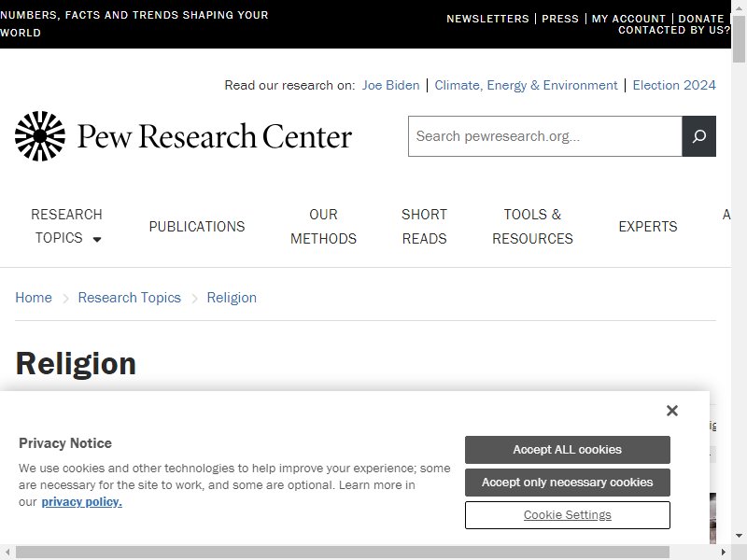This screenshot has height=560, width=747.
Task: Open Newsletters in top bar
Action: (487, 19)
